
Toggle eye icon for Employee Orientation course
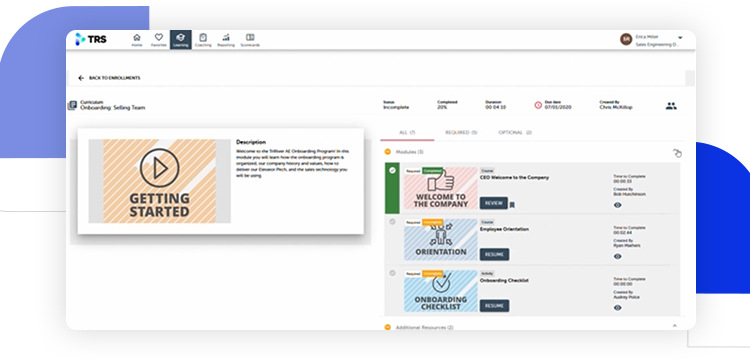point(618,256)
